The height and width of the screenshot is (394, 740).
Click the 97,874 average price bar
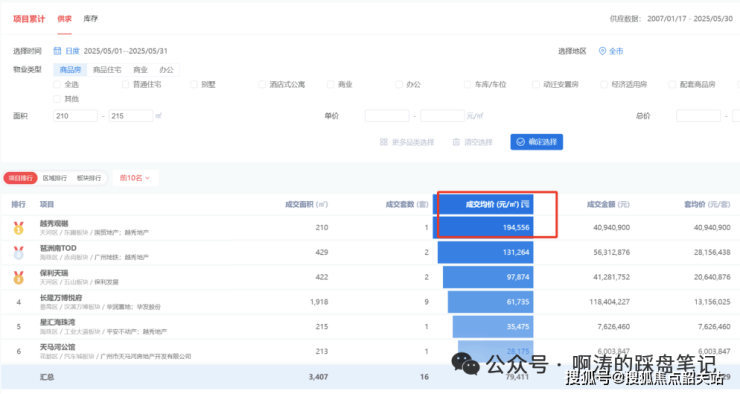pos(488,277)
